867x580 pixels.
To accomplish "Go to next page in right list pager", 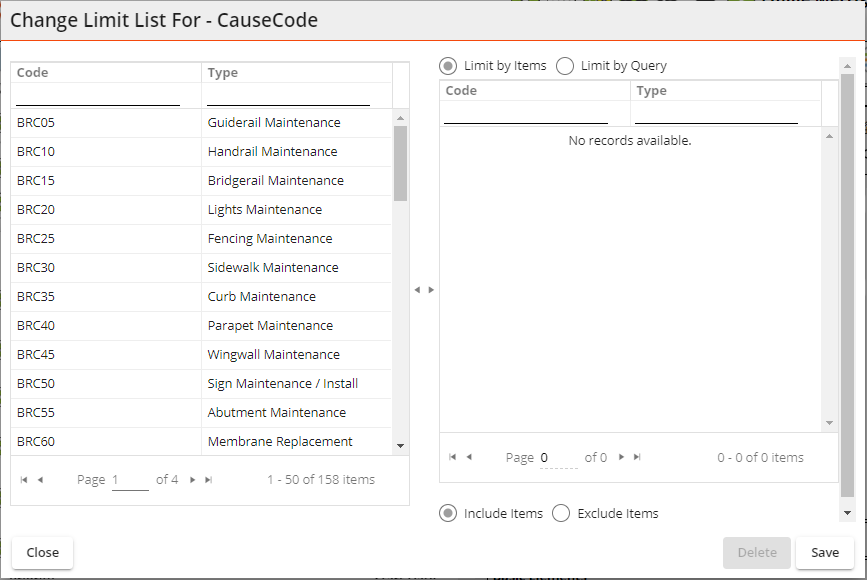I will click(x=621, y=457).
